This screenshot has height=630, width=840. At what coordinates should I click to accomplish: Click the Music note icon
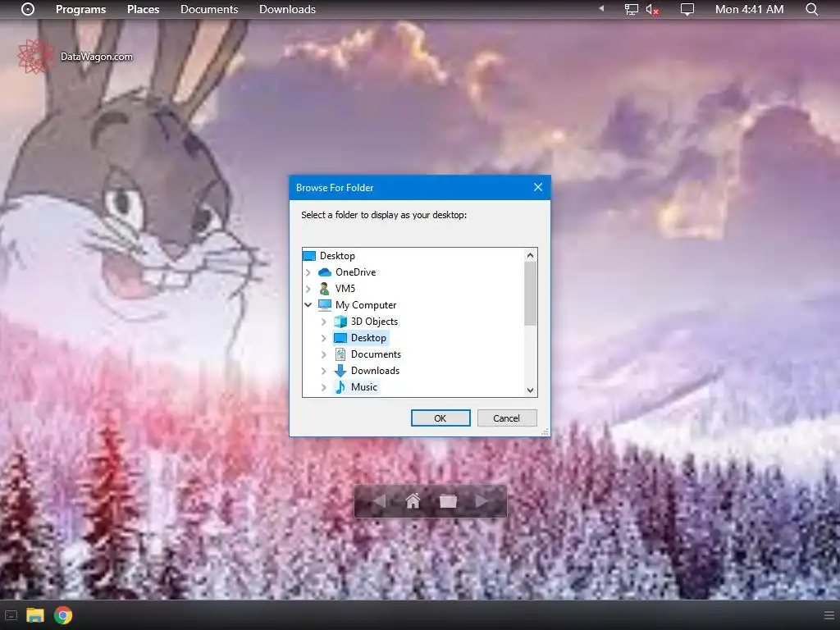(340, 387)
